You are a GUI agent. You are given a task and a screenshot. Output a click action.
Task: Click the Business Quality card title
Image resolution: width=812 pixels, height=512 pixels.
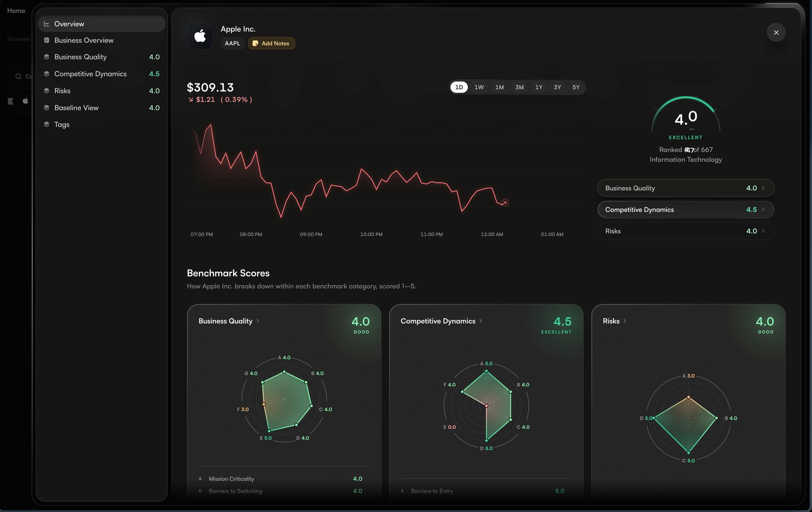225,321
